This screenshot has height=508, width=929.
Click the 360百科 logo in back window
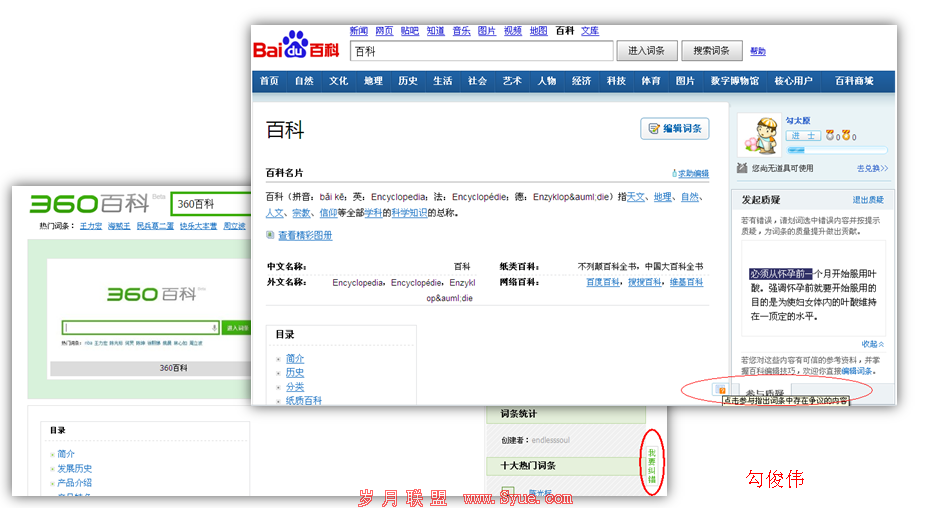(x=89, y=204)
